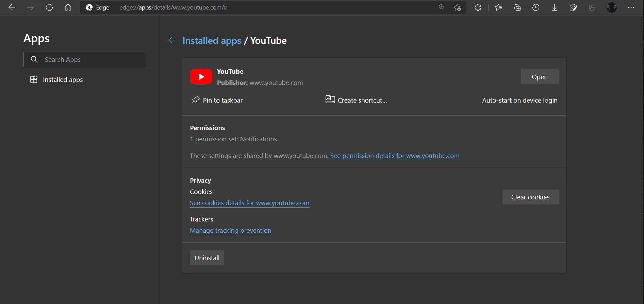This screenshot has width=644, height=304.
Task: Click the Create shortcut picture icon
Action: pyautogui.click(x=330, y=100)
